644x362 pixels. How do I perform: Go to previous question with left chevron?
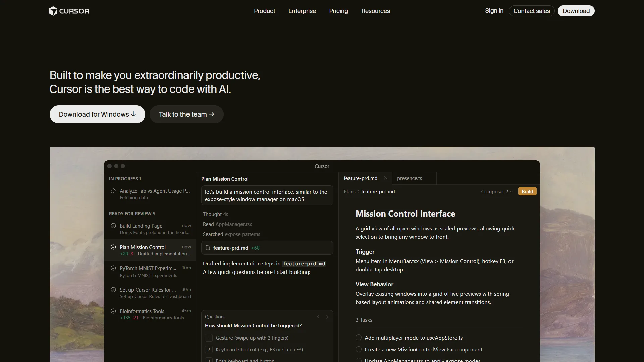pyautogui.click(x=318, y=317)
